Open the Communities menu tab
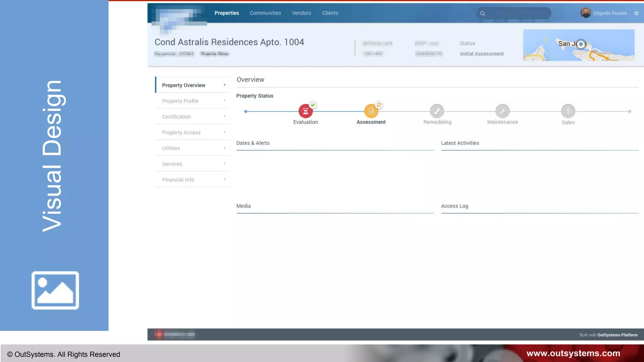The image size is (644, 362). click(265, 13)
